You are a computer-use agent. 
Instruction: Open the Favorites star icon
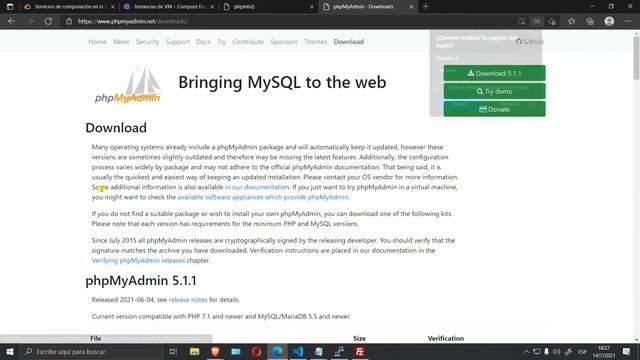pos(571,21)
